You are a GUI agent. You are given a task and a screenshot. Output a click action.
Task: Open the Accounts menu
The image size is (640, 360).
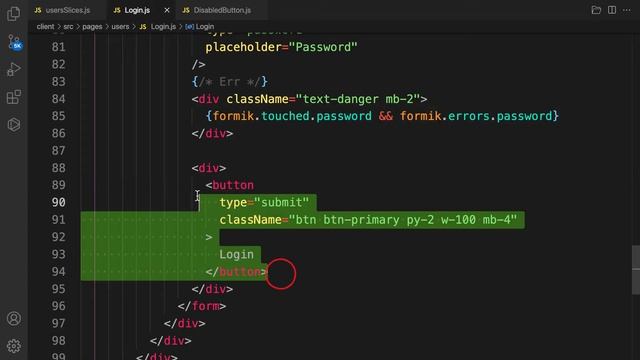[x=13, y=318]
